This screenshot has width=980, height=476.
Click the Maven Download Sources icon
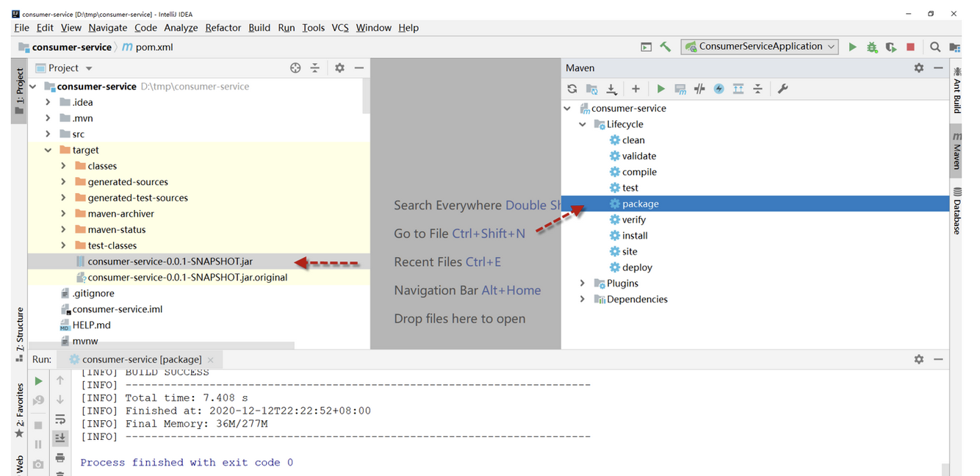(611, 89)
